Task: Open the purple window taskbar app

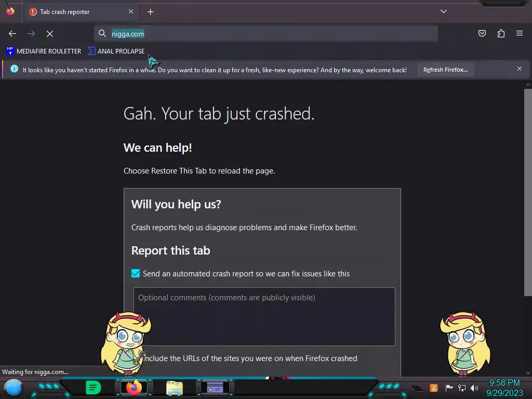Action: [x=215, y=388]
